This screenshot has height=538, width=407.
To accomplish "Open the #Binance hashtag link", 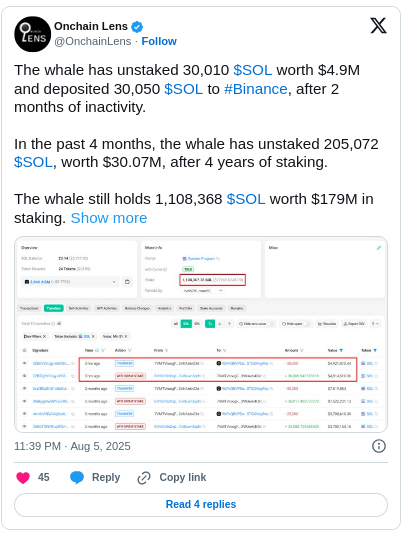I will point(256,89).
